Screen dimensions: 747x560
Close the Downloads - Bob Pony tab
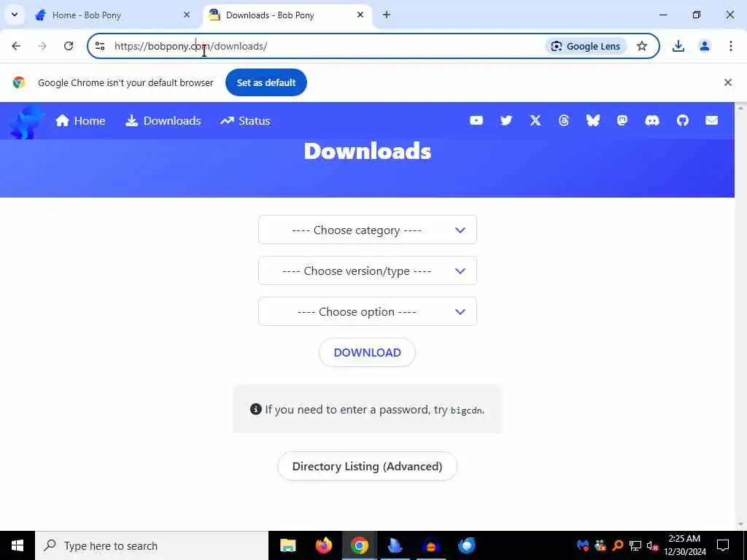(360, 15)
